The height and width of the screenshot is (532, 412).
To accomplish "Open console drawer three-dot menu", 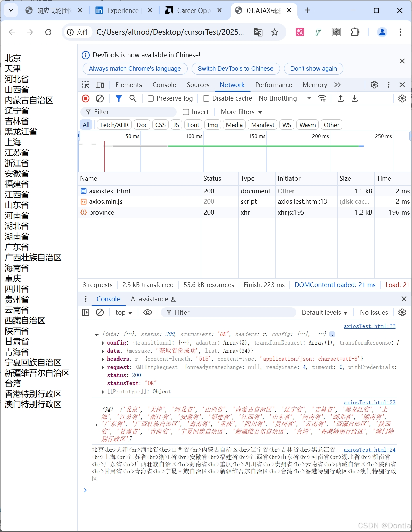I will point(86,299).
